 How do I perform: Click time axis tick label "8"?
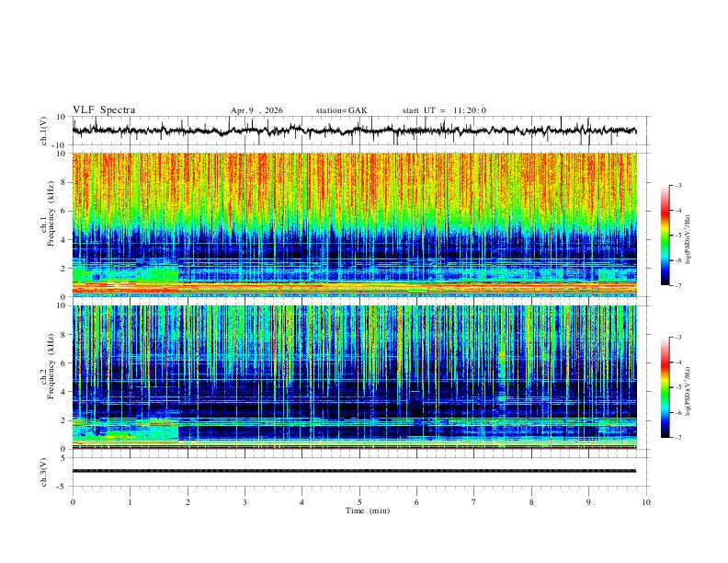(531, 502)
